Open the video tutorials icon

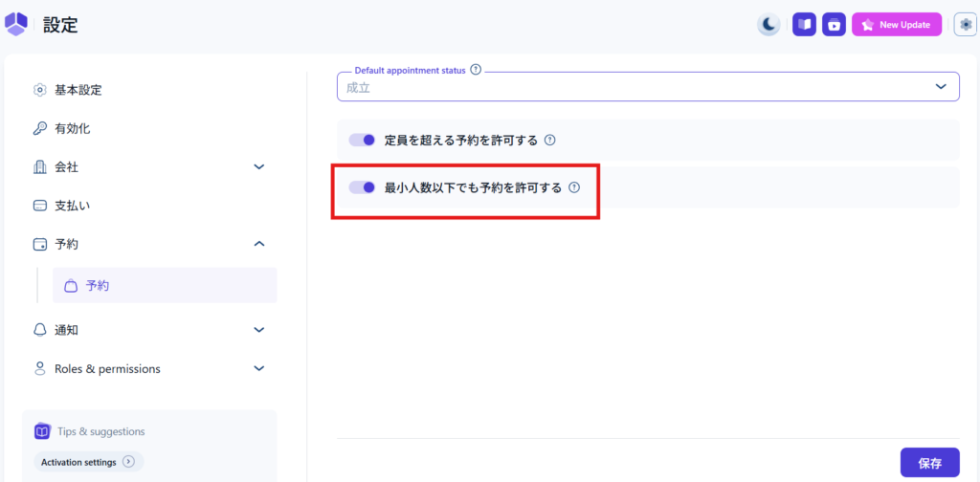(x=834, y=25)
